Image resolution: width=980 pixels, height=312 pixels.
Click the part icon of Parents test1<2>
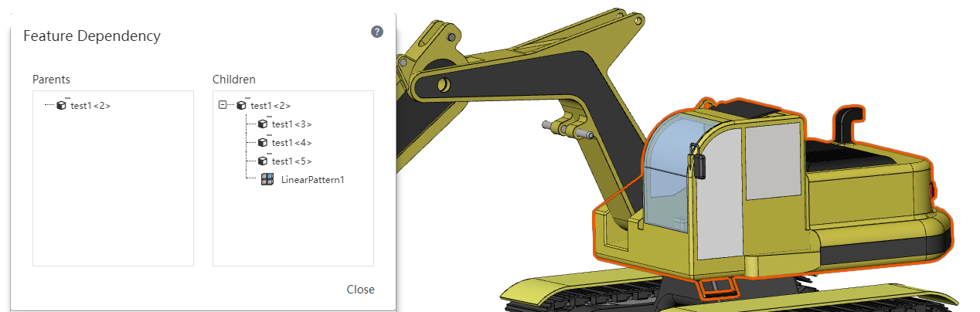point(61,105)
